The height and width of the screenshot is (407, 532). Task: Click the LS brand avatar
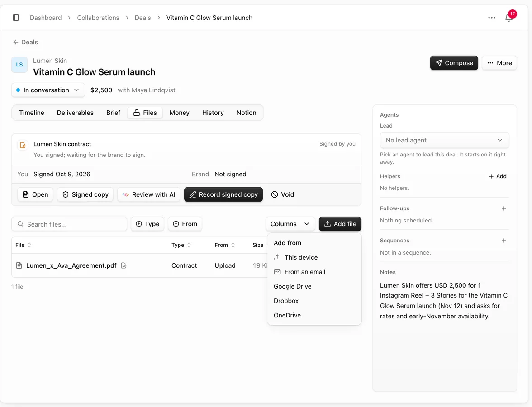(19, 64)
